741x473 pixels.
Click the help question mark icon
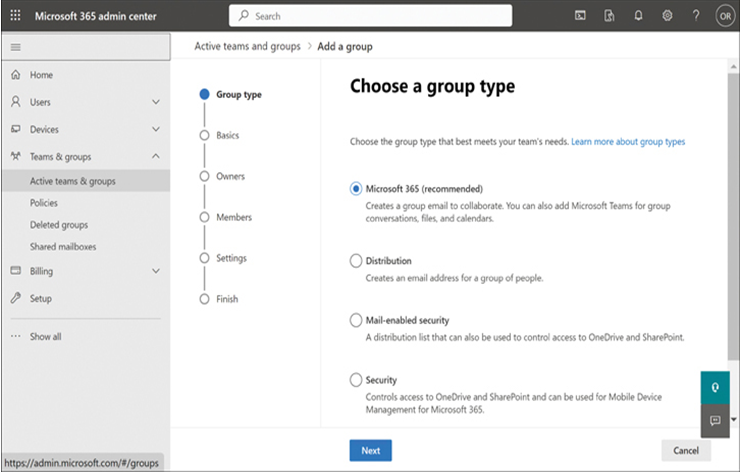coord(696,16)
